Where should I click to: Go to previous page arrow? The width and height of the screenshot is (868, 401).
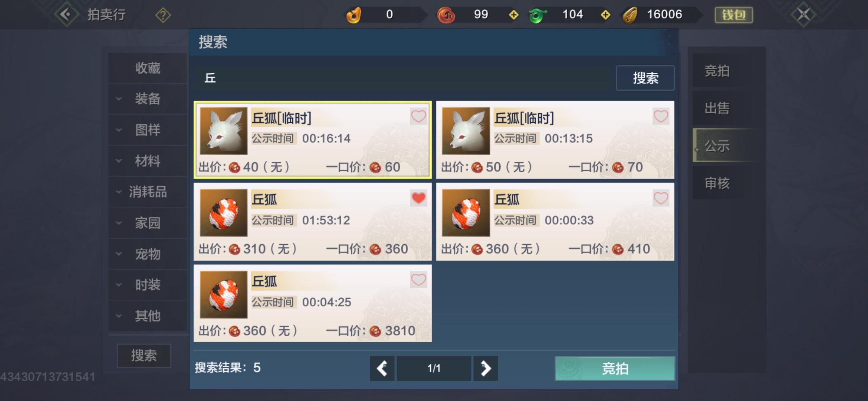(382, 368)
